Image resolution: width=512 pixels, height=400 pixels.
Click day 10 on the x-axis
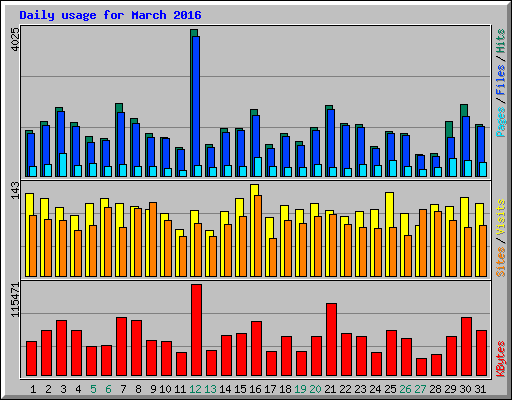[x=165, y=389]
